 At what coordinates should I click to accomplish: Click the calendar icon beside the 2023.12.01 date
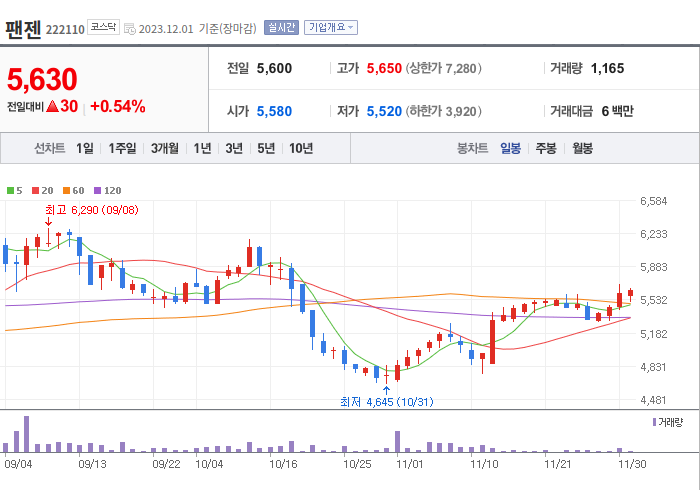pyautogui.click(x=129, y=29)
